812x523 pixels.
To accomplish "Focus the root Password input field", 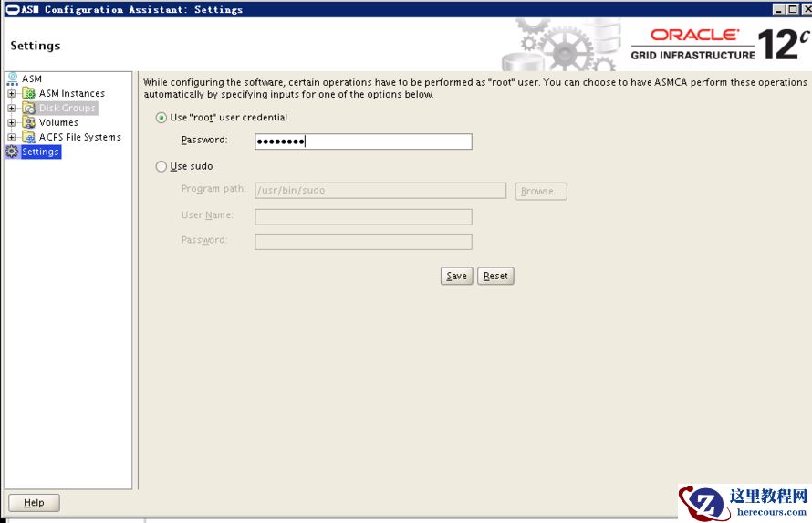I will click(363, 141).
